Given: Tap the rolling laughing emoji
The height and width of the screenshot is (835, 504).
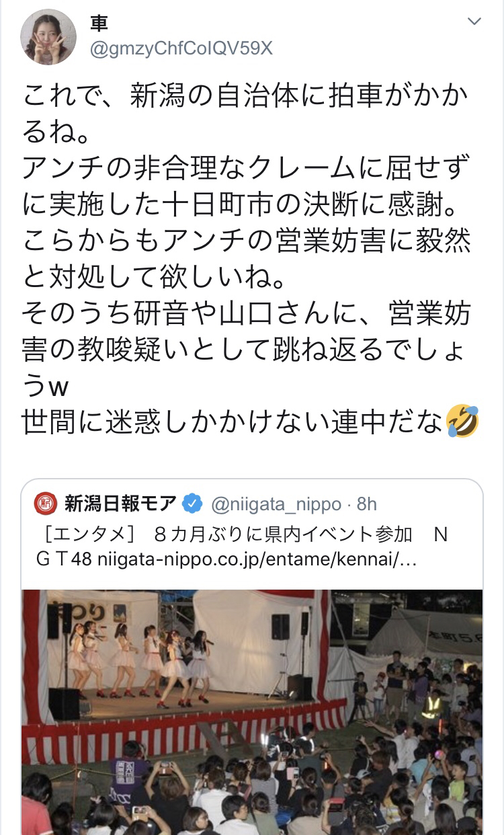Looking at the screenshot, I should pyautogui.click(x=462, y=422).
